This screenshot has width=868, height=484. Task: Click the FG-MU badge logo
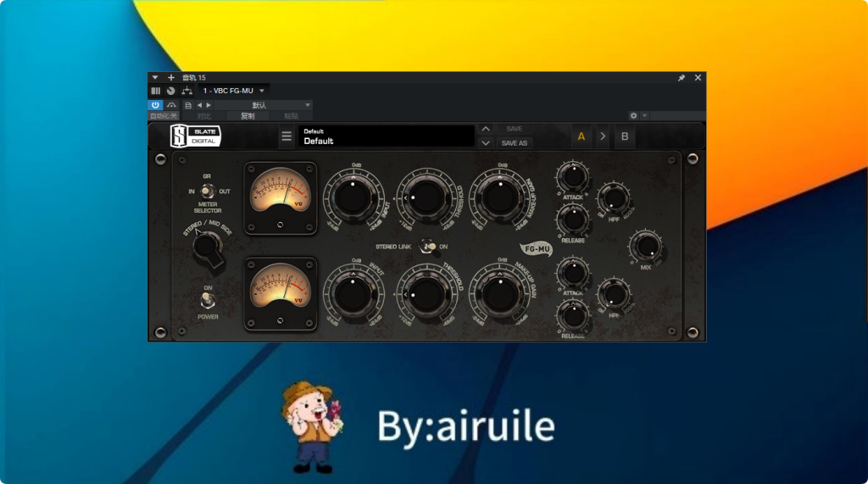pyautogui.click(x=536, y=249)
